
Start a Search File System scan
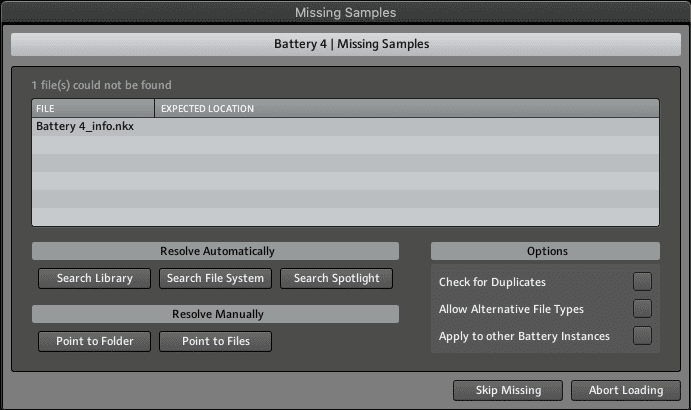click(x=215, y=279)
